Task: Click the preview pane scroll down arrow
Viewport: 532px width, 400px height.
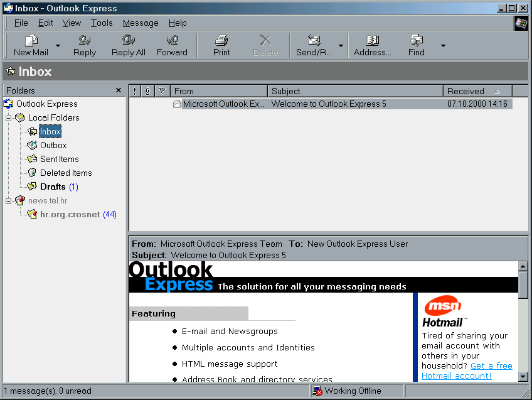Action: click(523, 376)
